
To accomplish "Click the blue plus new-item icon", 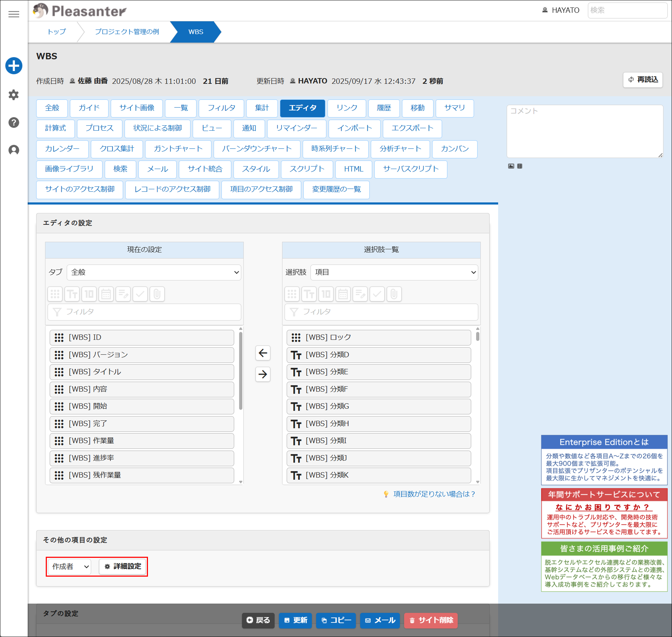I will pos(14,66).
